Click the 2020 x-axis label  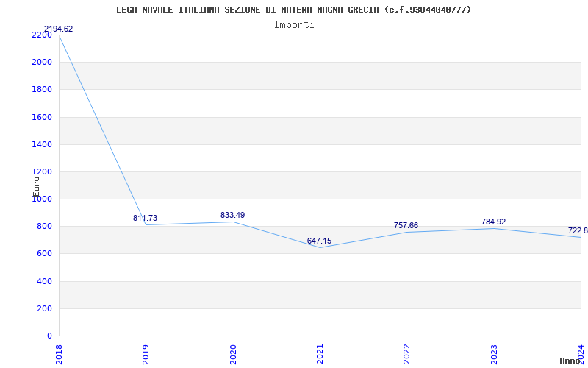point(232,355)
